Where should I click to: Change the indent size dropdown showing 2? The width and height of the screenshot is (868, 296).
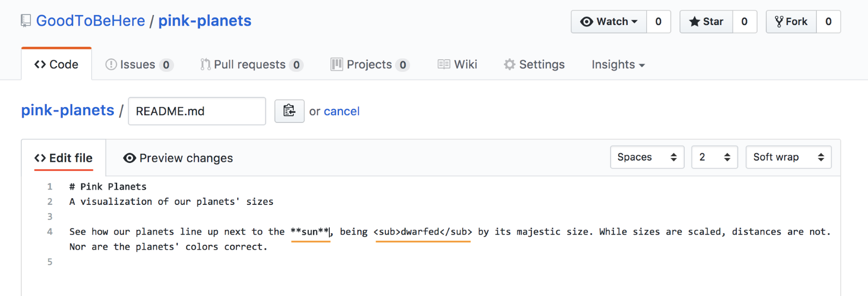pos(714,157)
